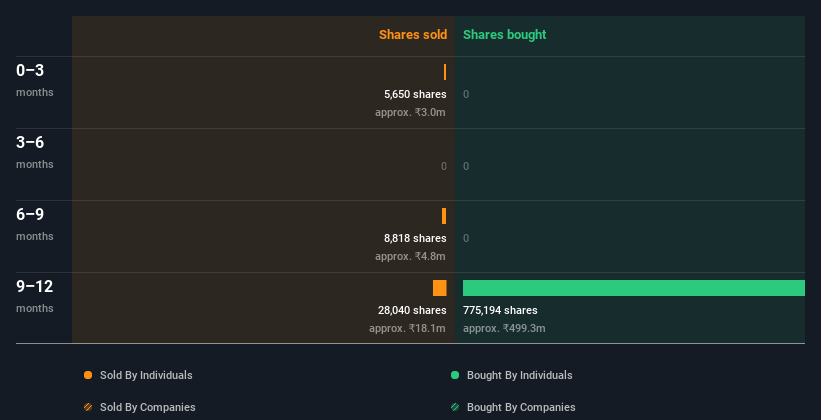
Task: Click the zero sold value in 3–6 months row
Action: pyautogui.click(x=444, y=167)
